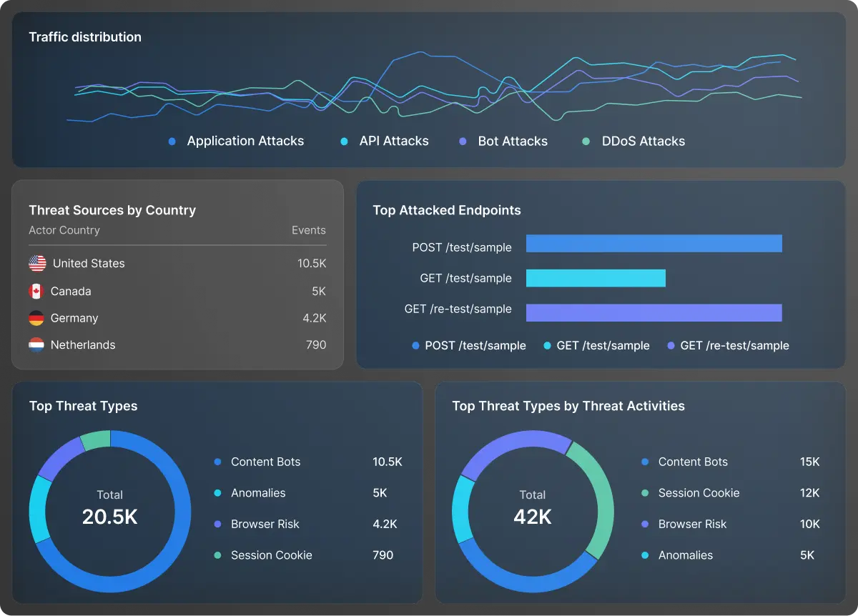Select the Content Bots legend dot

tap(217, 462)
